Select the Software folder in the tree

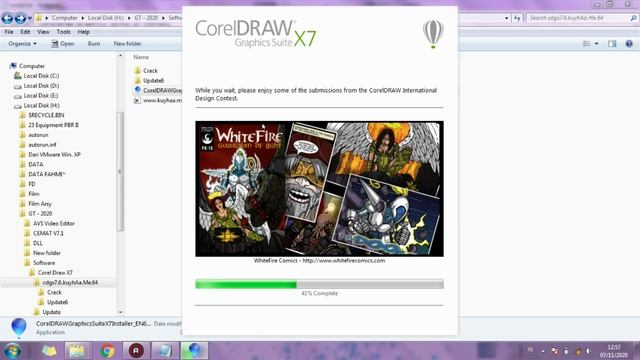[44, 263]
